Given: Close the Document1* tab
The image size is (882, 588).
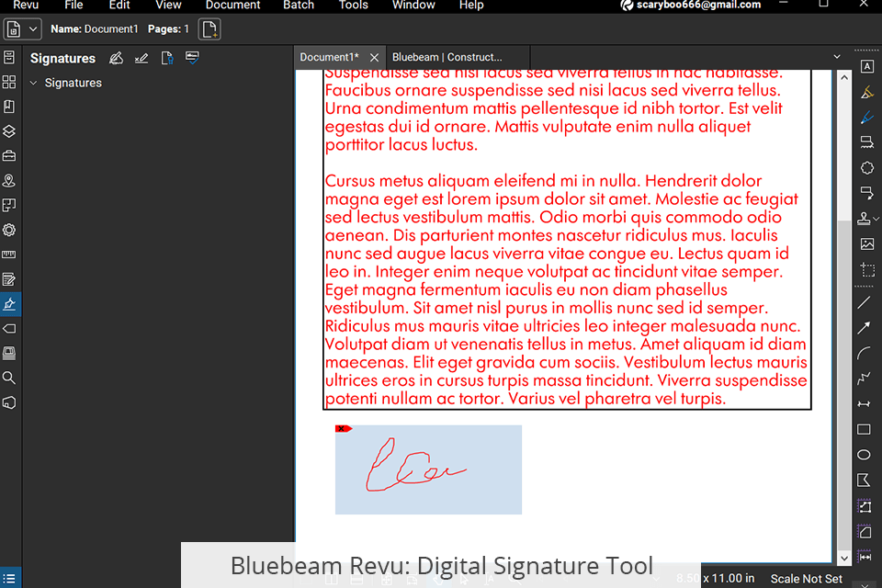Looking at the screenshot, I should [374, 57].
